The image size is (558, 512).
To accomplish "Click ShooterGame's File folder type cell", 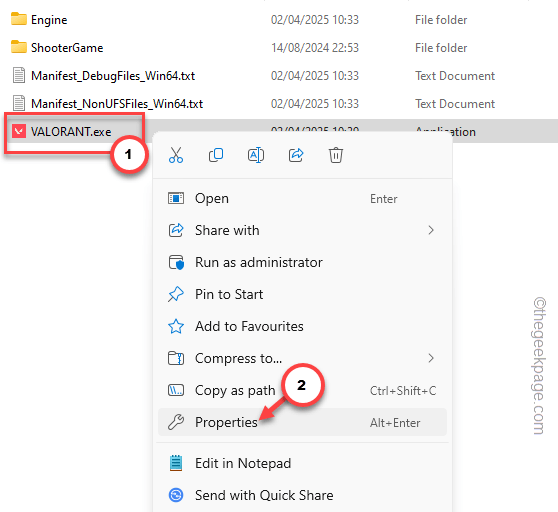I will tap(441, 48).
